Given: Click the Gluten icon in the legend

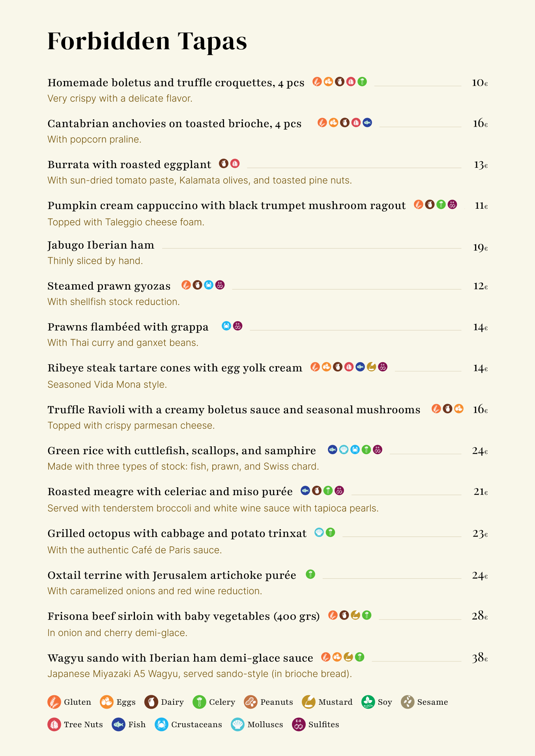Looking at the screenshot, I should point(54,702).
